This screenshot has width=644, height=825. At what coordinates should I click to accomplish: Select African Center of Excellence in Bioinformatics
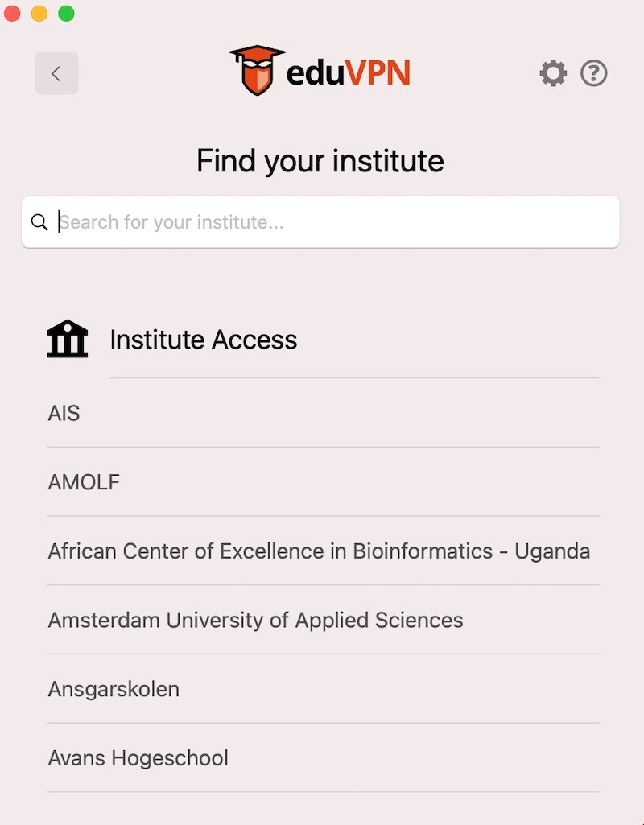[x=319, y=551]
